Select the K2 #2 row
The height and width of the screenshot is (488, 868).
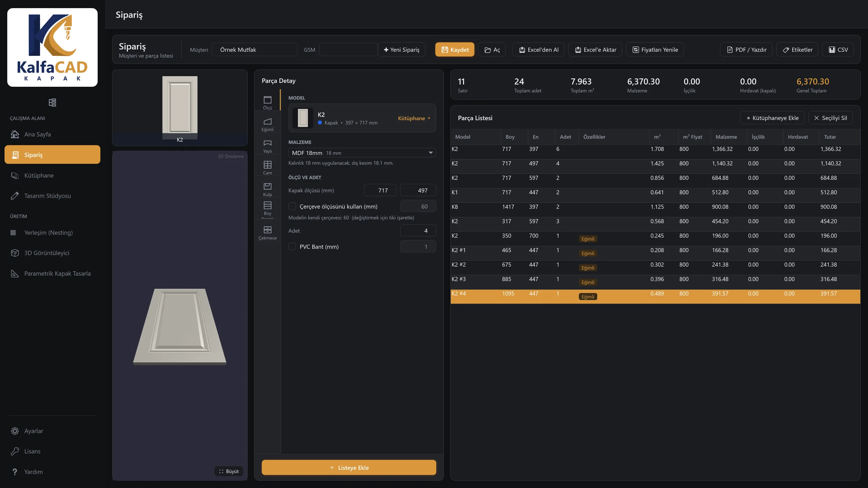coord(655,268)
